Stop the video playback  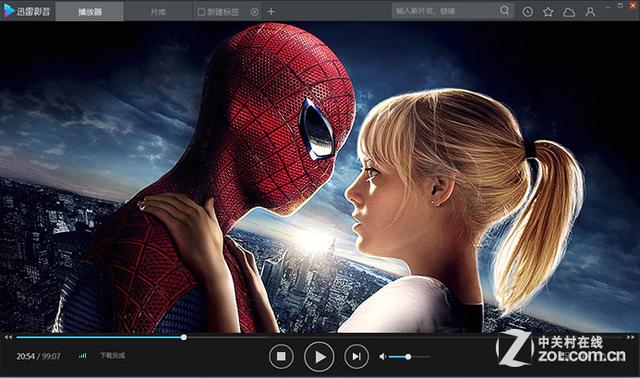point(281,356)
